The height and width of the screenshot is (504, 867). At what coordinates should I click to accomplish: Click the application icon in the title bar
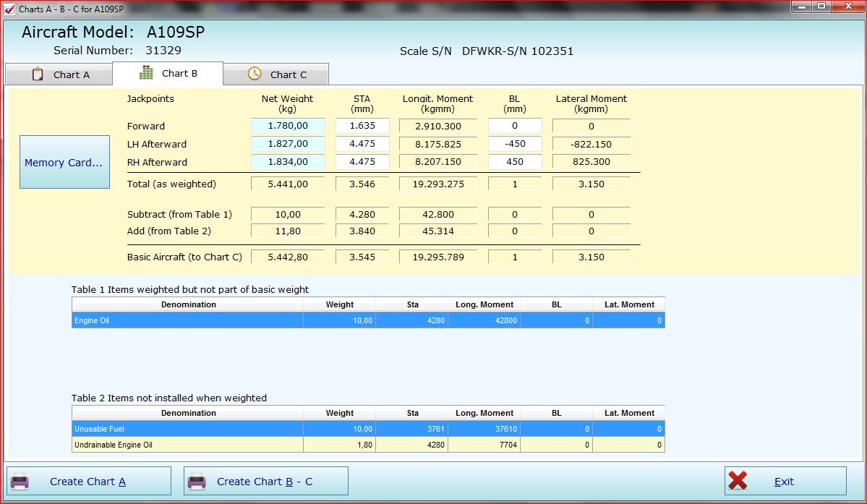pyautogui.click(x=9, y=9)
